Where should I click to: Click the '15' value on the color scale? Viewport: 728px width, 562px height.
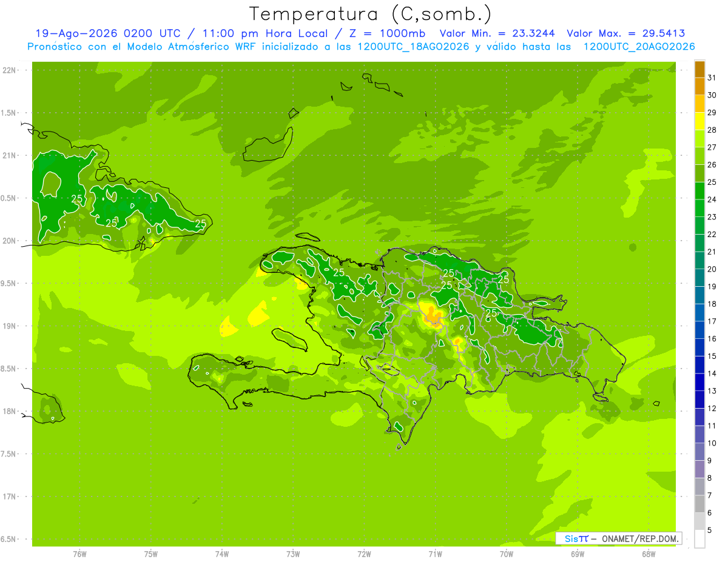(x=712, y=356)
